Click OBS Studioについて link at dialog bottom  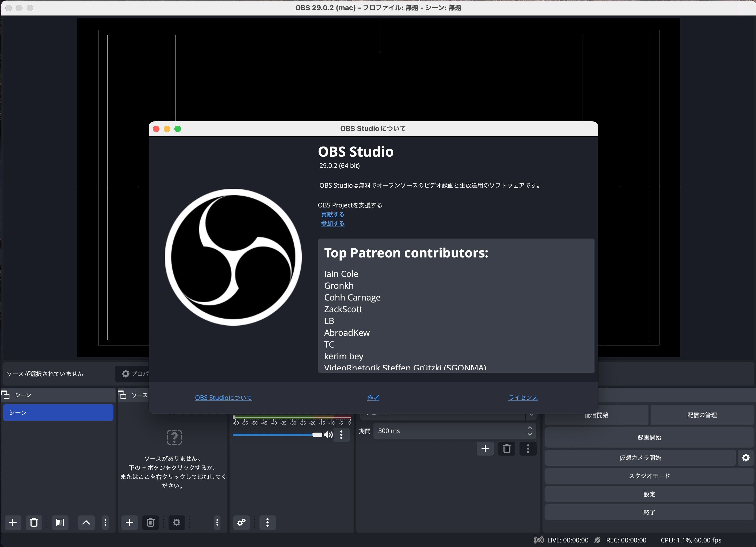(x=223, y=398)
